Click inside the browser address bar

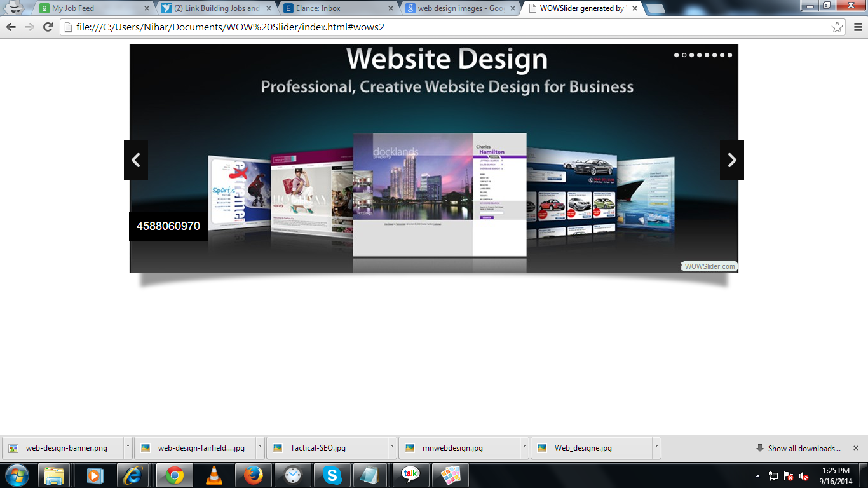[381, 27]
